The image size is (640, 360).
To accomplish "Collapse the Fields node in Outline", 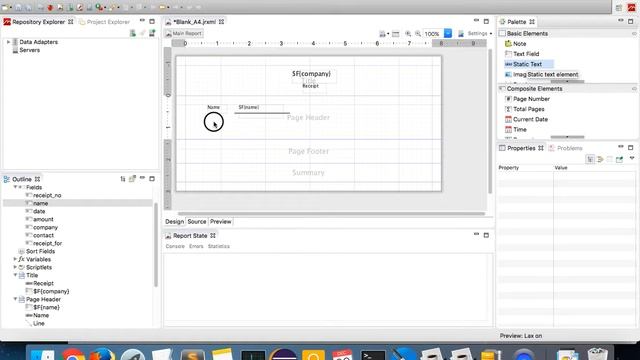I will click(x=15, y=187).
